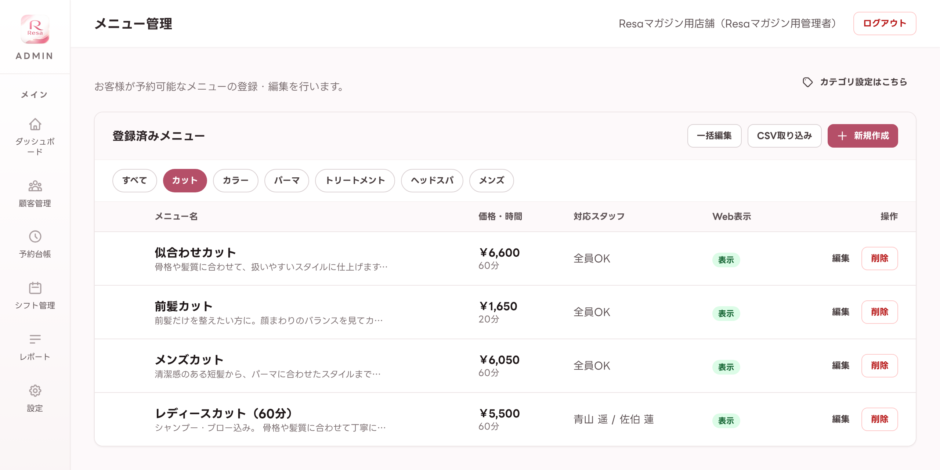This screenshot has height=470, width=940.
Task: Open the ダッシュボード home icon
Action: pos(35,124)
